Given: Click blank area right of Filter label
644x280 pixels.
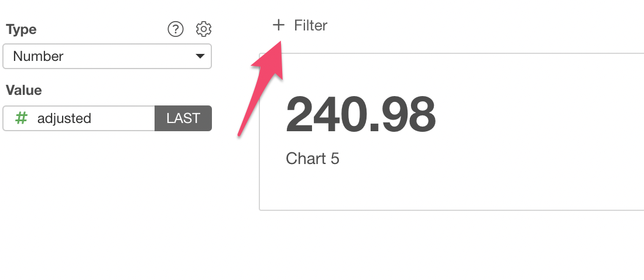Looking at the screenshot, I should click(x=472, y=25).
